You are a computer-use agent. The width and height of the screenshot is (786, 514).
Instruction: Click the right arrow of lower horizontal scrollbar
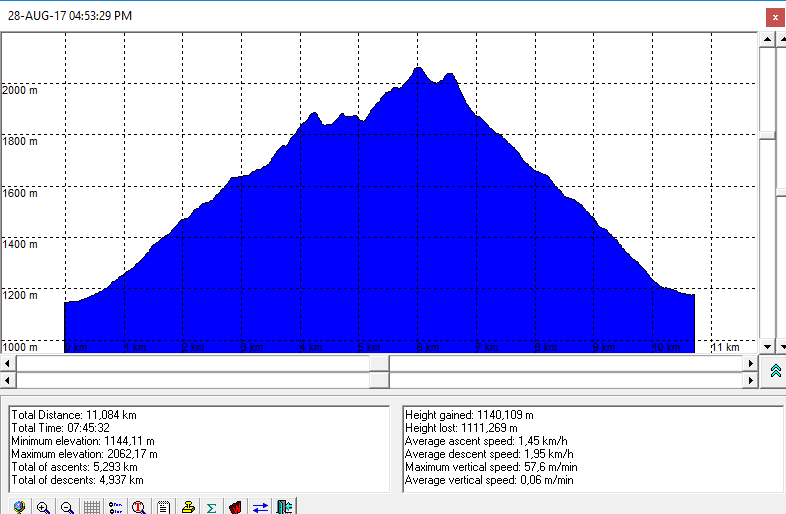point(752,381)
